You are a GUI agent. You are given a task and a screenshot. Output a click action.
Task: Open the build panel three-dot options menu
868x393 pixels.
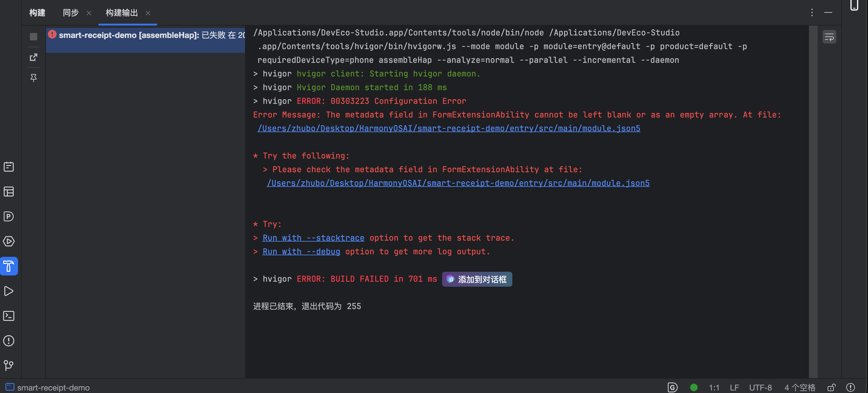click(812, 13)
